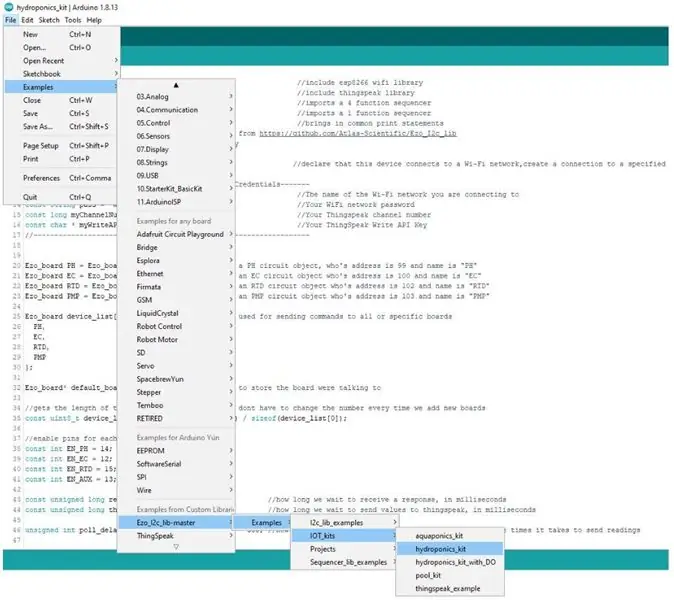Open the Tools menu
The width and height of the screenshot is (674, 600).
pyautogui.click(x=73, y=20)
